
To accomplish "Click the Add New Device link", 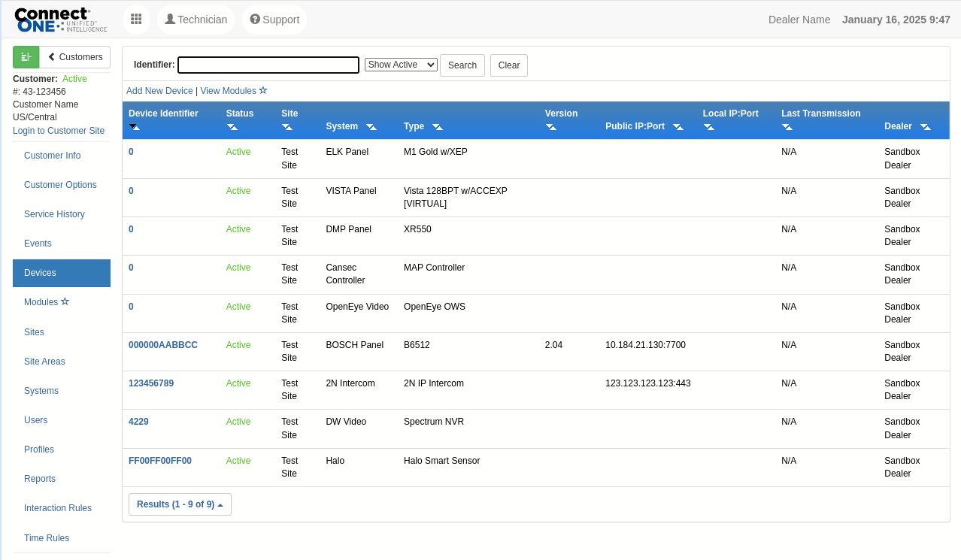I will coord(159,90).
